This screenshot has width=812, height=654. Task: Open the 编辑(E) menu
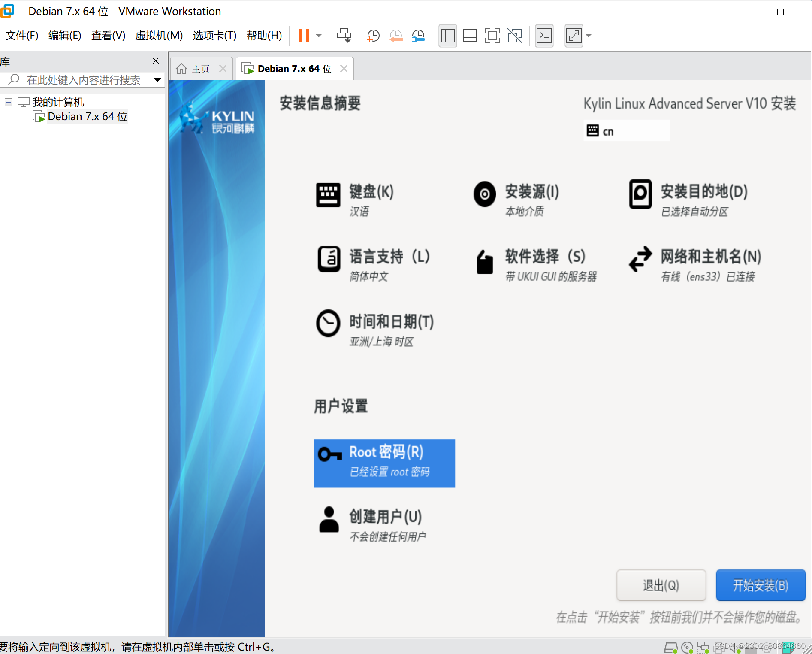(65, 36)
